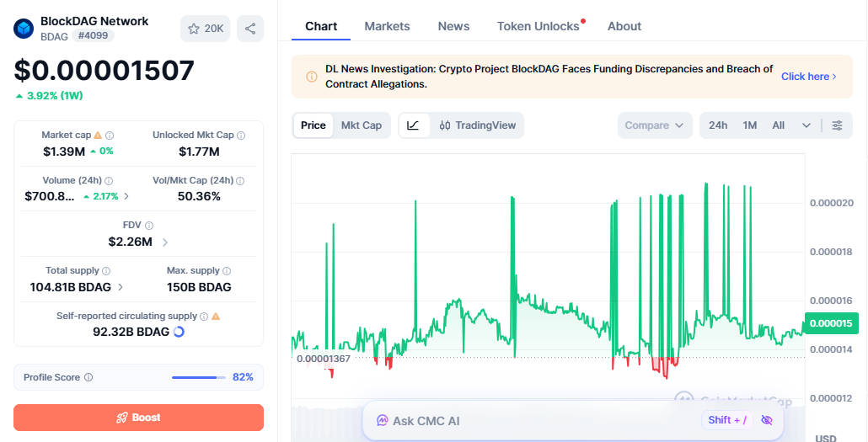The width and height of the screenshot is (868, 442).
Task: Open the Token Unlocks tab
Action: [x=538, y=26]
